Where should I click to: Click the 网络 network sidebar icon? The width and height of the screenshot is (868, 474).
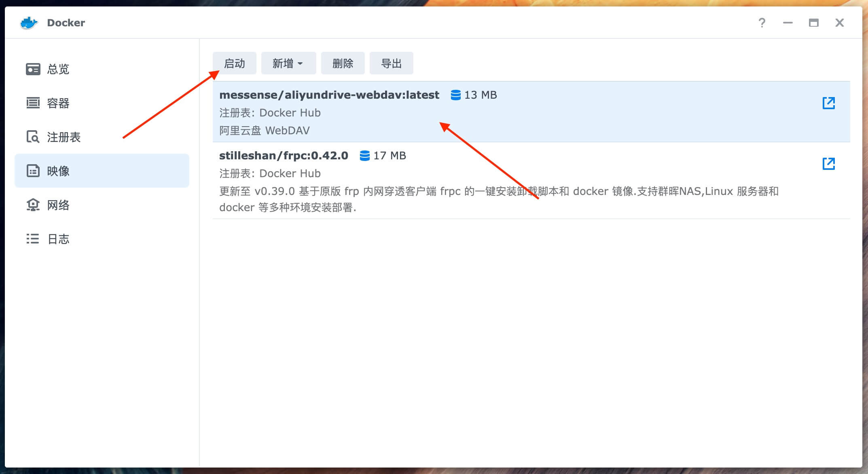tap(33, 205)
